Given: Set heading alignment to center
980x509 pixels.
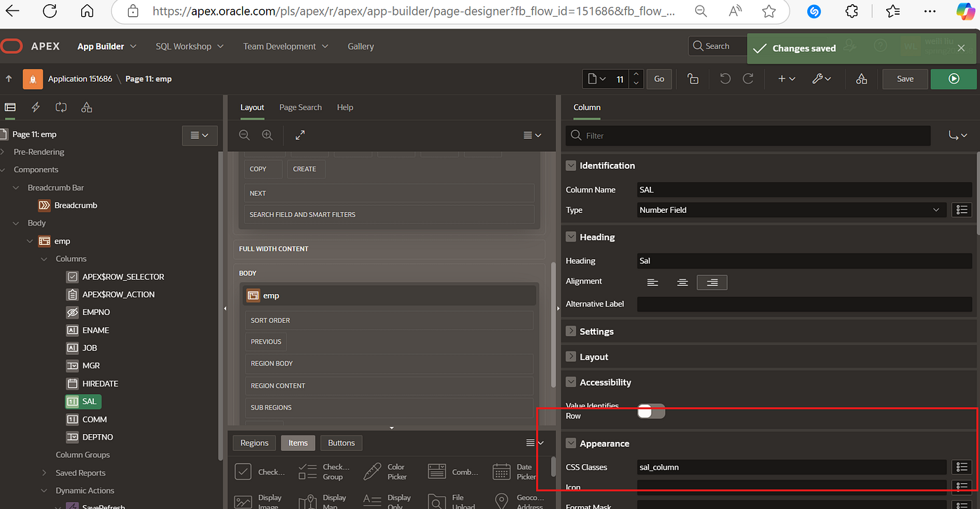Looking at the screenshot, I should 682,282.
